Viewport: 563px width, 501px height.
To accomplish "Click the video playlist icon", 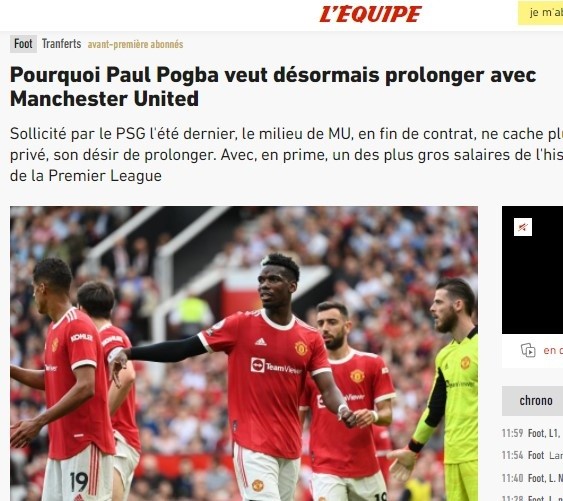I will coord(528,350).
